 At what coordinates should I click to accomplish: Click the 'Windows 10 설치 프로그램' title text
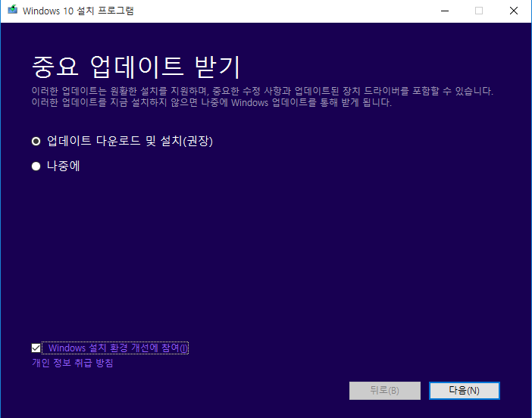pyautogui.click(x=78, y=11)
